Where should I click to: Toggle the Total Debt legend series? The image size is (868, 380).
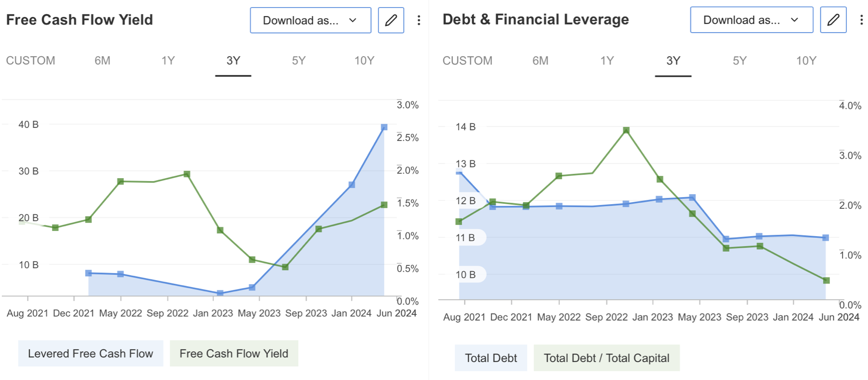pyautogui.click(x=491, y=358)
